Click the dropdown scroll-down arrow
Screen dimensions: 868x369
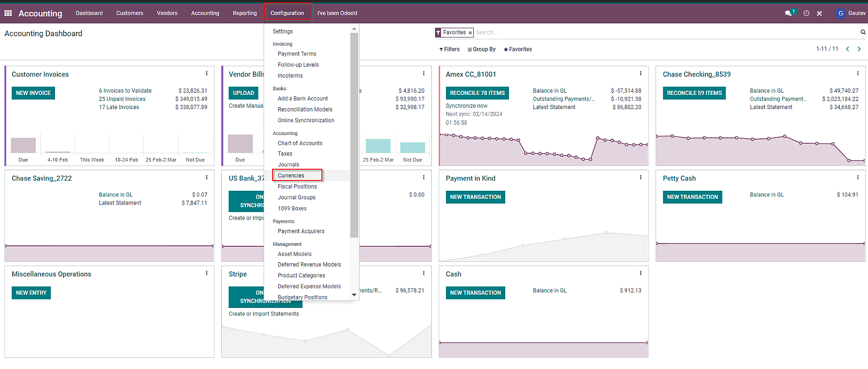(x=354, y=295)
